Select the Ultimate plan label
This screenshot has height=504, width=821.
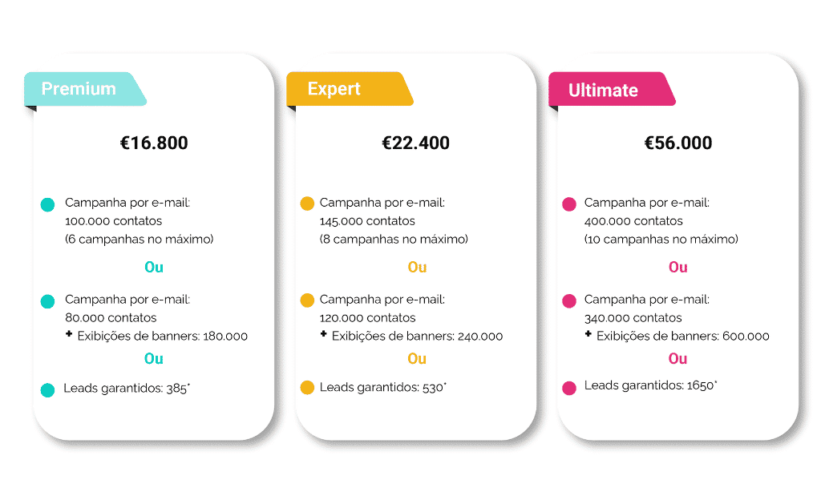(603, 91)
